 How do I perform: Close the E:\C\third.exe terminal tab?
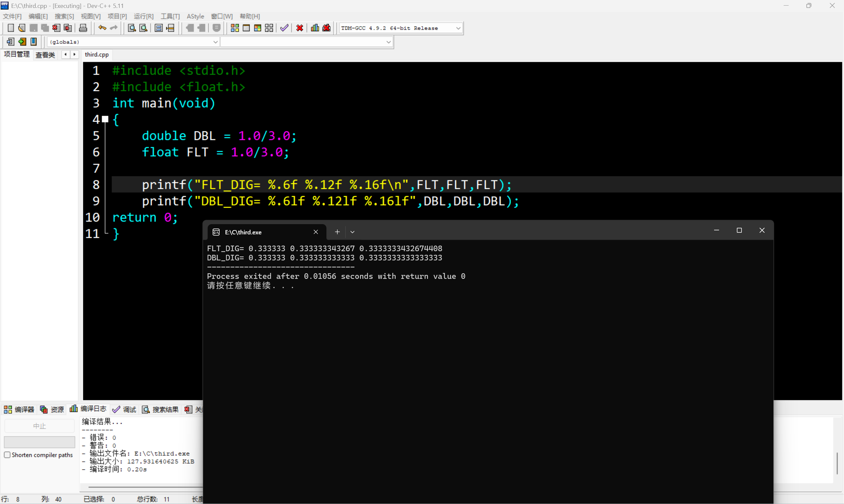pos(316,232)
